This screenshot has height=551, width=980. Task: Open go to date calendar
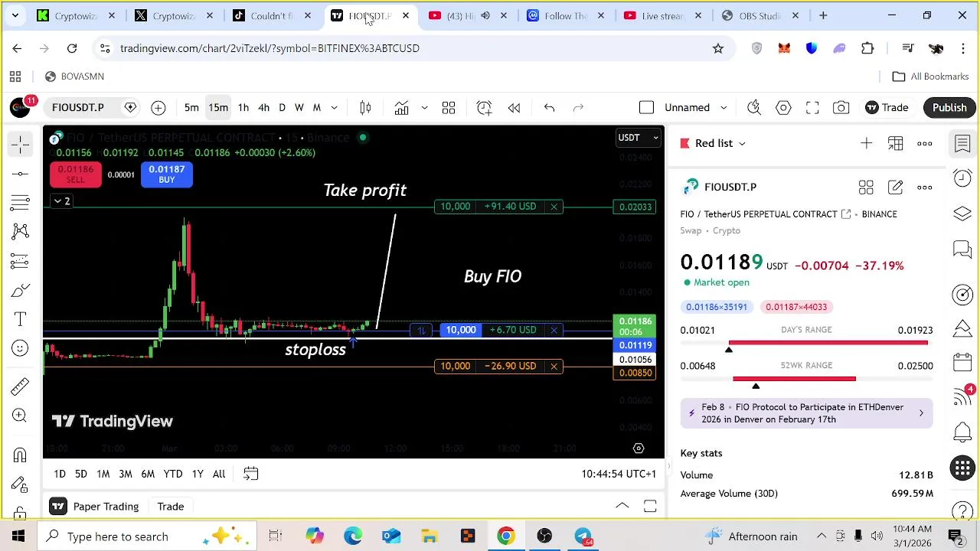tap(250, 474)
